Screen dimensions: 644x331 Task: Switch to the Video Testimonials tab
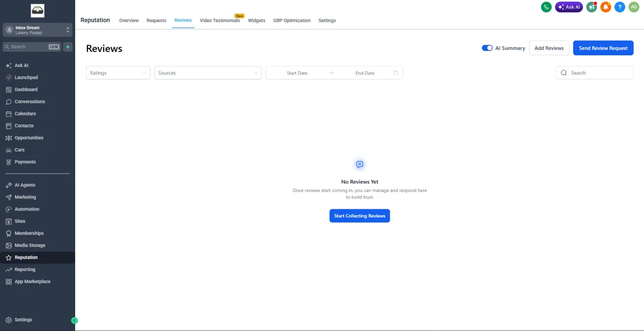point(219,20)
